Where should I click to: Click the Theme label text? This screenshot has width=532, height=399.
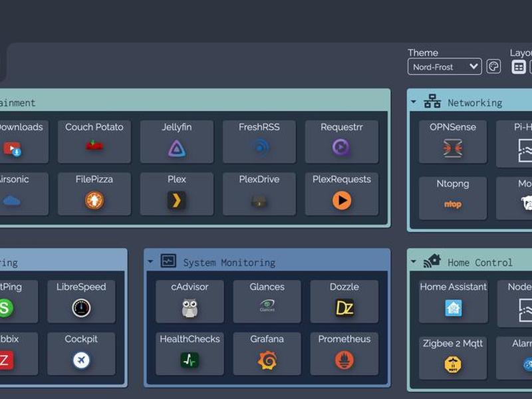point(423,53)
